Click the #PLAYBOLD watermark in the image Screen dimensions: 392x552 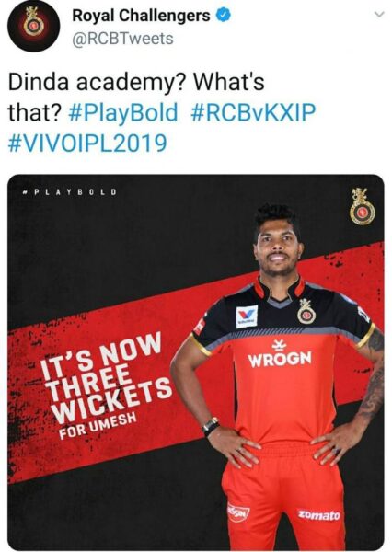point(69,192)
